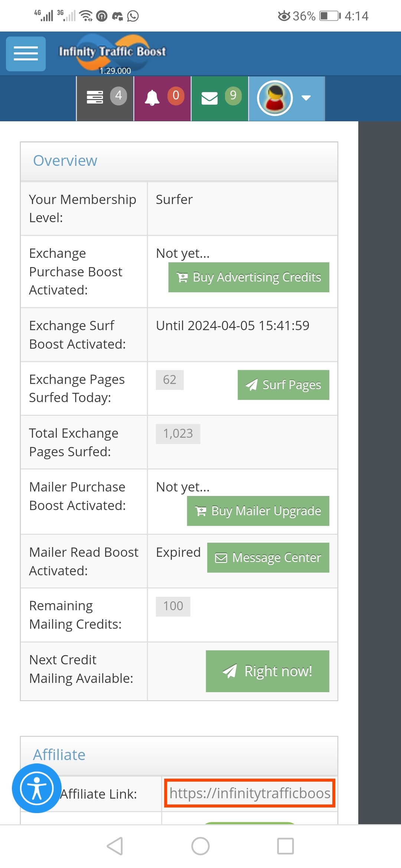
Task: Click the red 0 notification badge
Action: pyautogui.click(x=176, y=96)
